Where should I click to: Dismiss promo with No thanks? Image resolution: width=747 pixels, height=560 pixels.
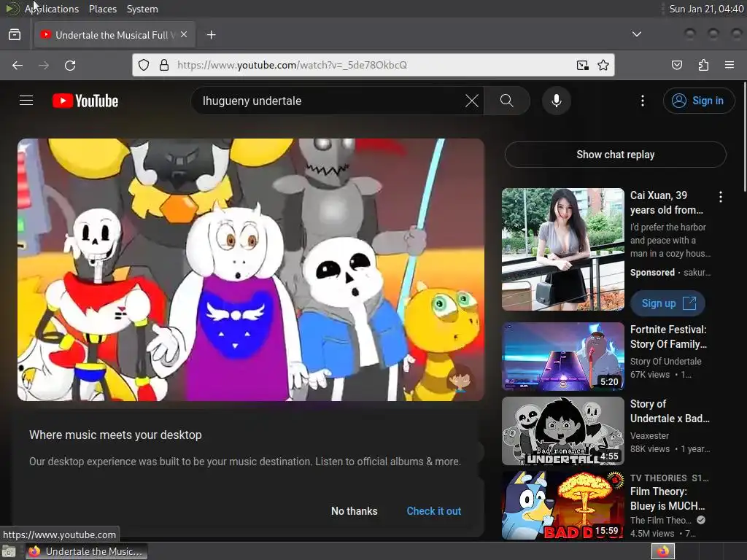point(355,511)
